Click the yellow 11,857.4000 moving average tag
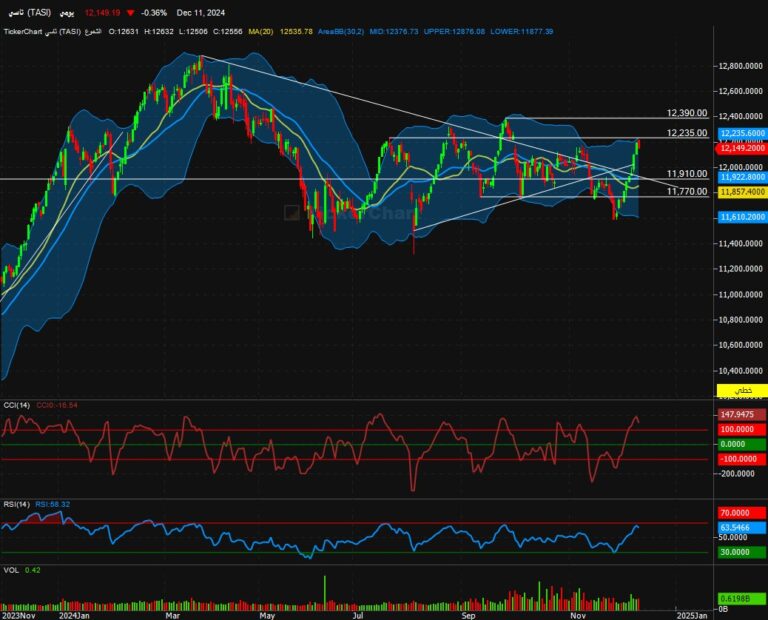Viewport: 768px width, 620px height. (x=741, y=191)
